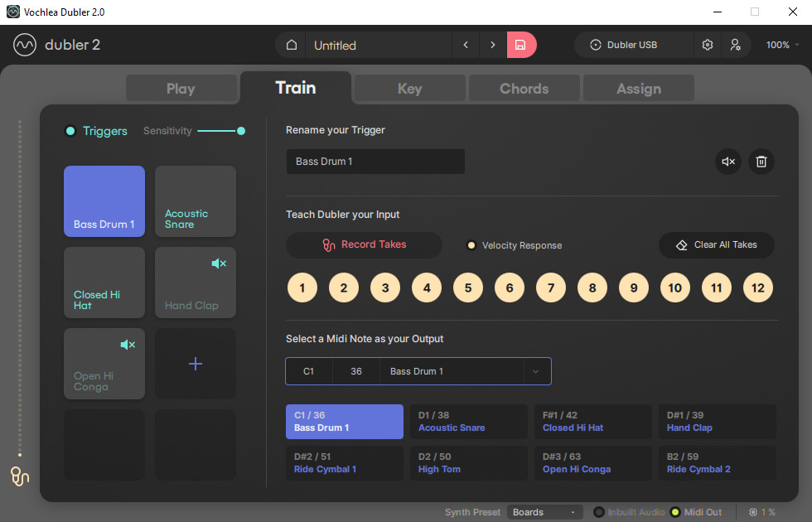Select take number 9
812x522 pixels.
tap(634, 288)
